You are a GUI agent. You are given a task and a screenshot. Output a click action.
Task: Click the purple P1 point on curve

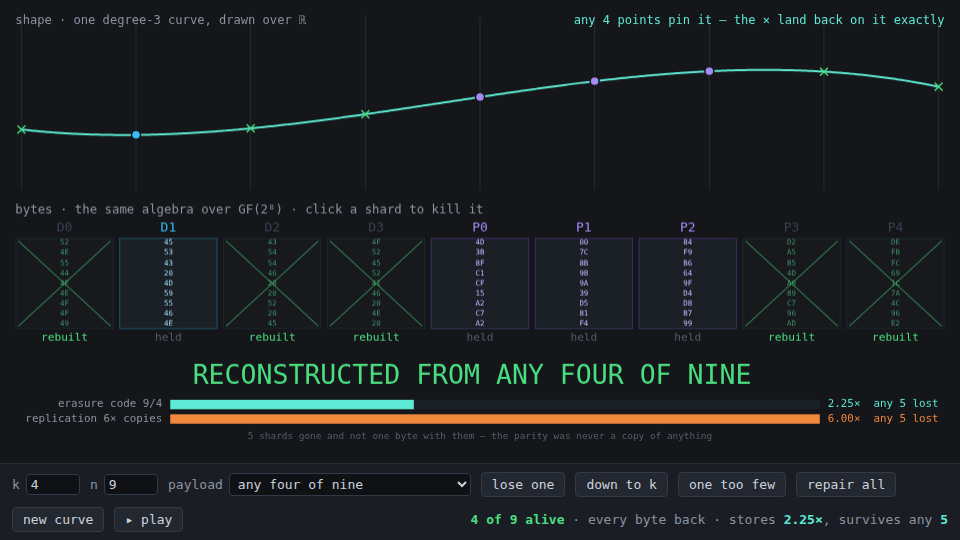[x=594, y=81]
